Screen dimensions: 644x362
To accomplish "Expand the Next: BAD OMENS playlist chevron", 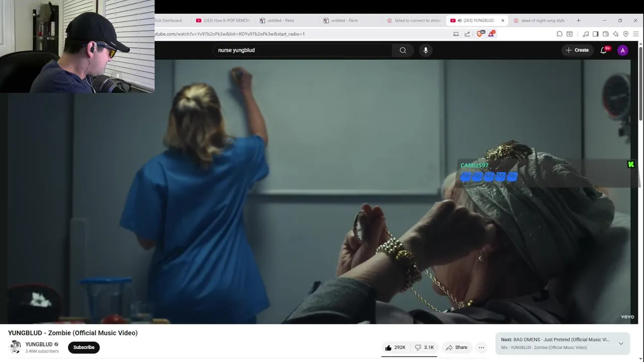I will click(x=621, y=343).
